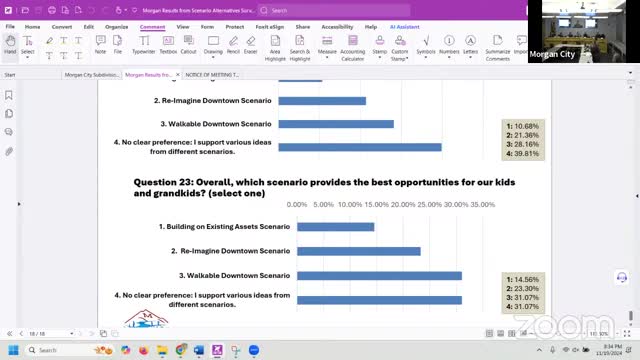Toggle full screen view in status bar

[627, 333]
